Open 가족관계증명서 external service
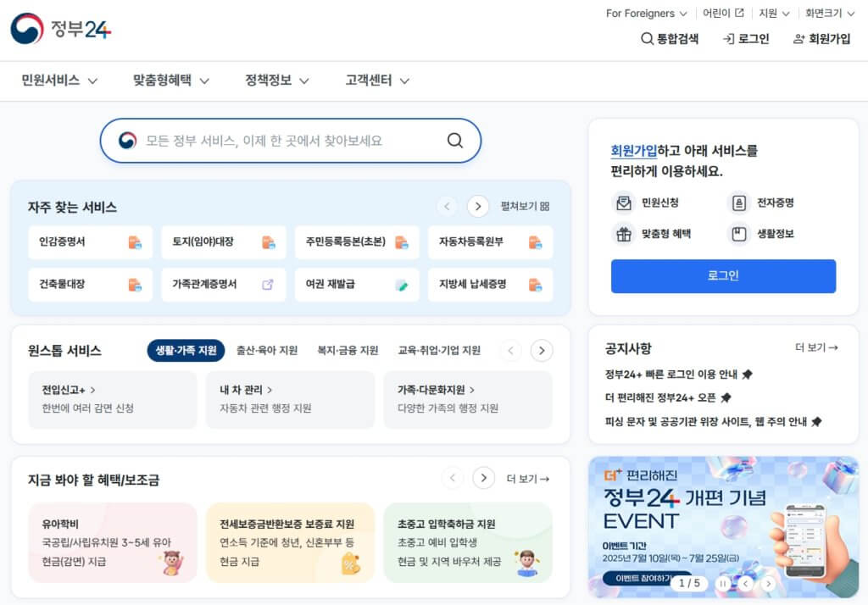The height and width of the screenshot is (605, 868). click(224, 285)
